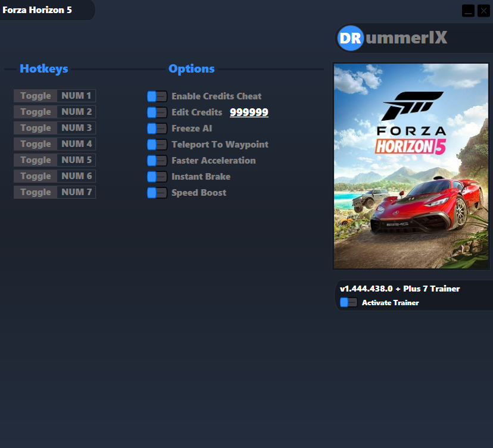Image resolution: width=493 pixels, height=448 pixels.
Task: Click the DR logo icon
Action: pyautogui.click(x=351, y=37)
